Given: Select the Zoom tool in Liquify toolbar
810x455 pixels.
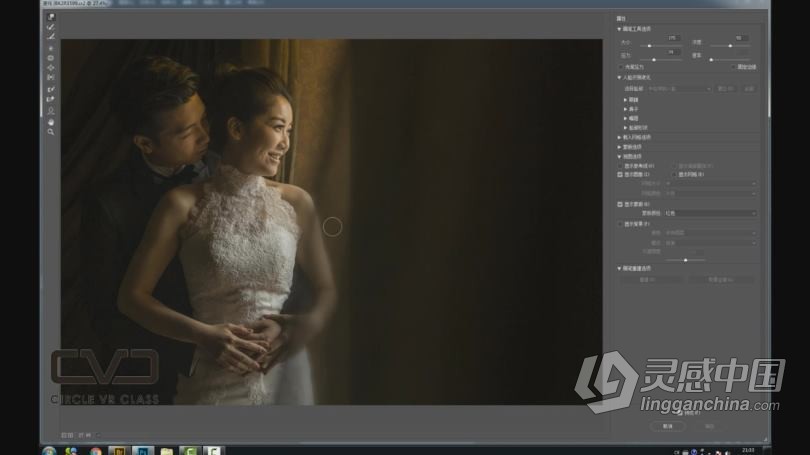Looking at the screenshot, I should coord(51,132).
